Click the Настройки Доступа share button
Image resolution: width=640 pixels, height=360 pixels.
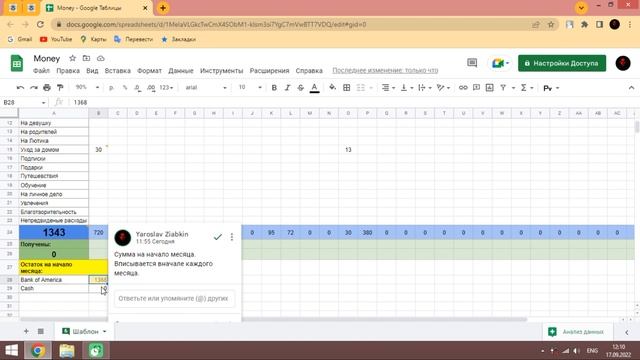pyautogui.click(x=562, y=63)
